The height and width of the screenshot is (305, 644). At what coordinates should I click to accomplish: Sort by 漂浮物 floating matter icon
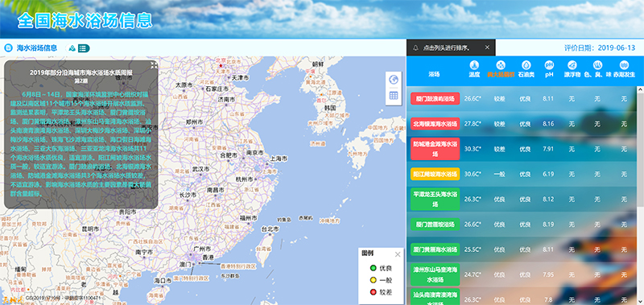coord(572,65)
